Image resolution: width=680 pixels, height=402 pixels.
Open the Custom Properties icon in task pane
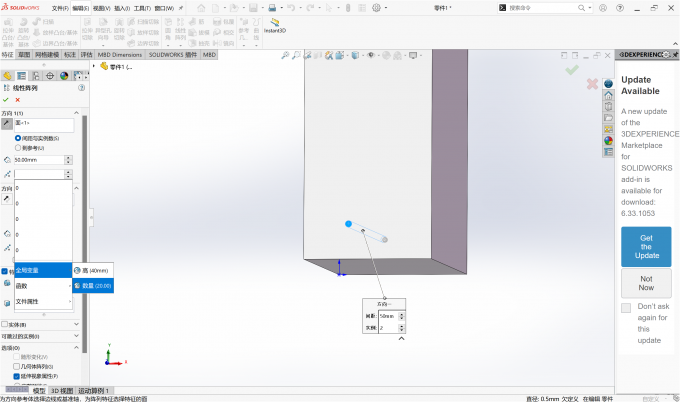(x=608, y=152)
